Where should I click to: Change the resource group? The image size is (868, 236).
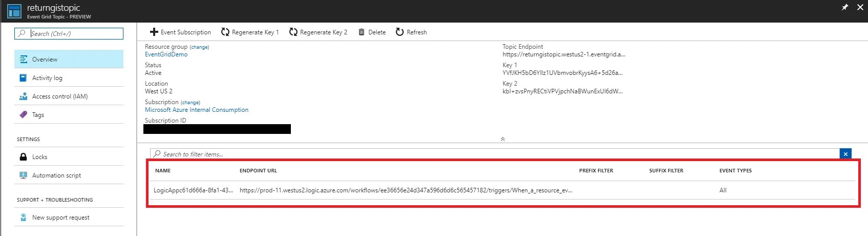point(199,47)
